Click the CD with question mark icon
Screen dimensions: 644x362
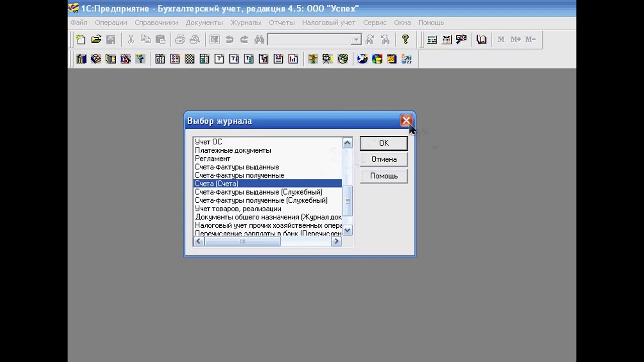click(343, 59)
